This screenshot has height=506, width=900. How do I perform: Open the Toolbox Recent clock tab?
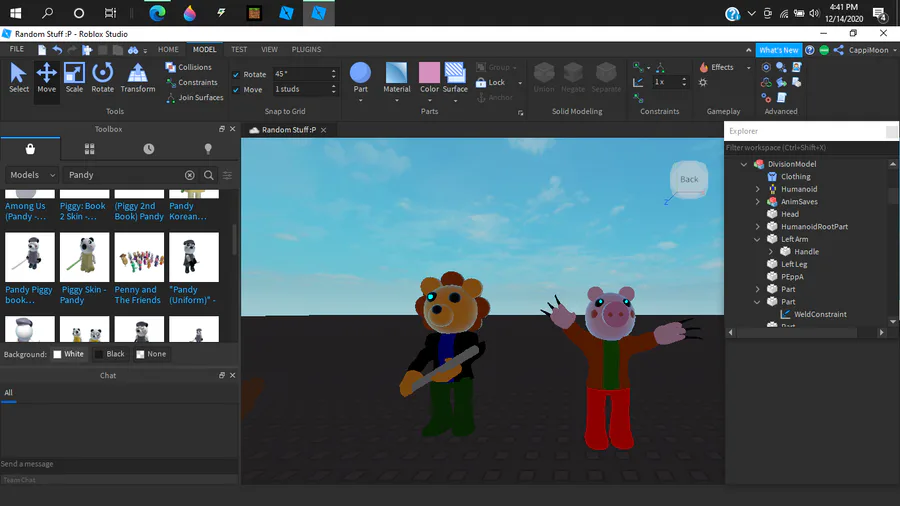click(x=149, y=149)
